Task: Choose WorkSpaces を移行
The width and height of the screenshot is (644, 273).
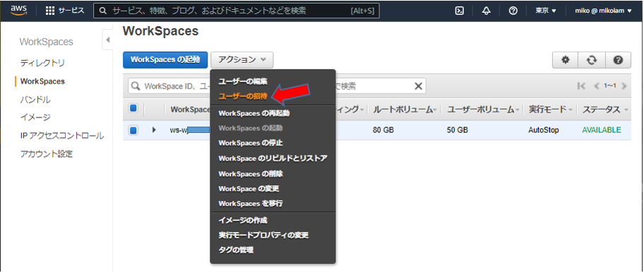Action: pyautogui.click(x=251, y=204)
